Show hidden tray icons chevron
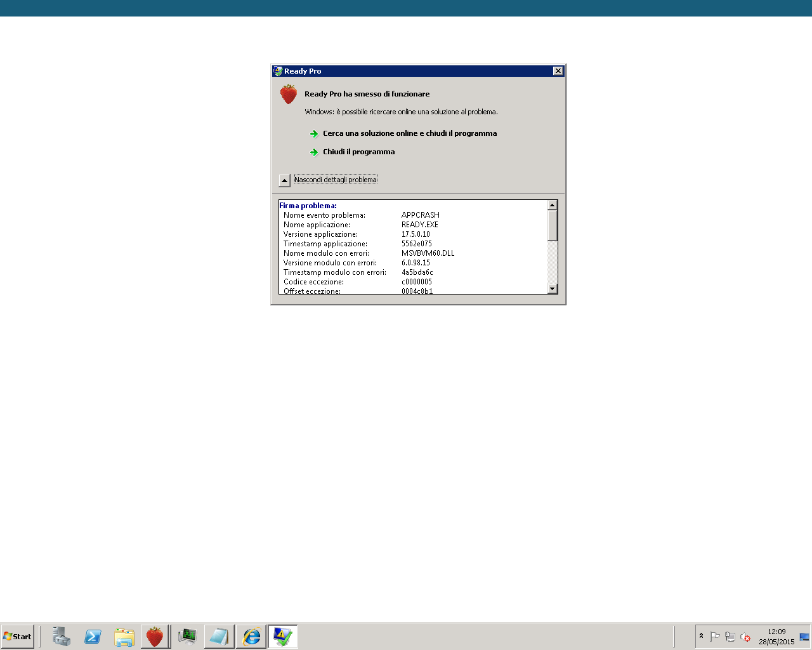 [x=701, y=636]
